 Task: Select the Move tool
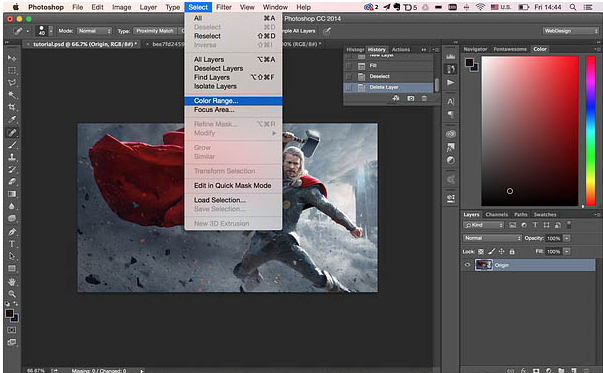12,58
